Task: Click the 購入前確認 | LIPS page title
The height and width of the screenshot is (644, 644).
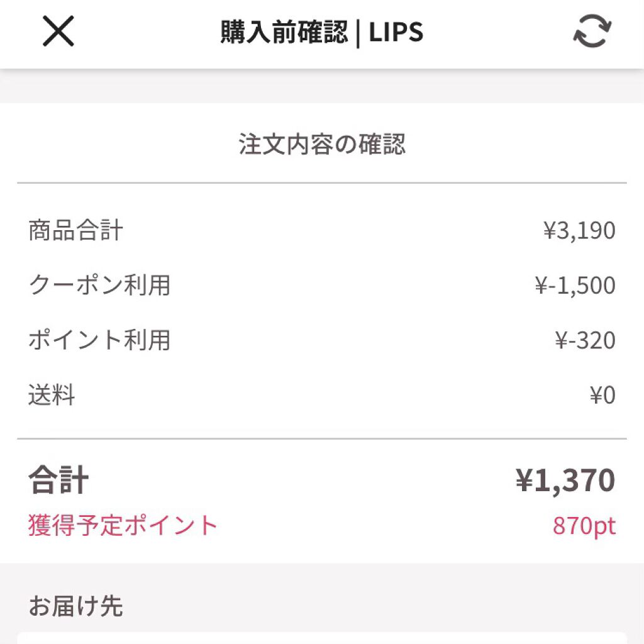Action: coord(321,33)
